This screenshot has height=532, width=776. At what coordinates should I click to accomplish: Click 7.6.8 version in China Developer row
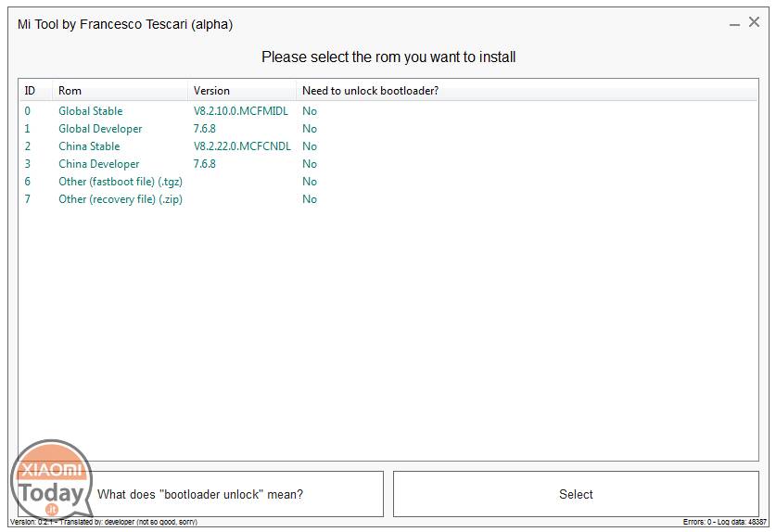tap(204, 164)
